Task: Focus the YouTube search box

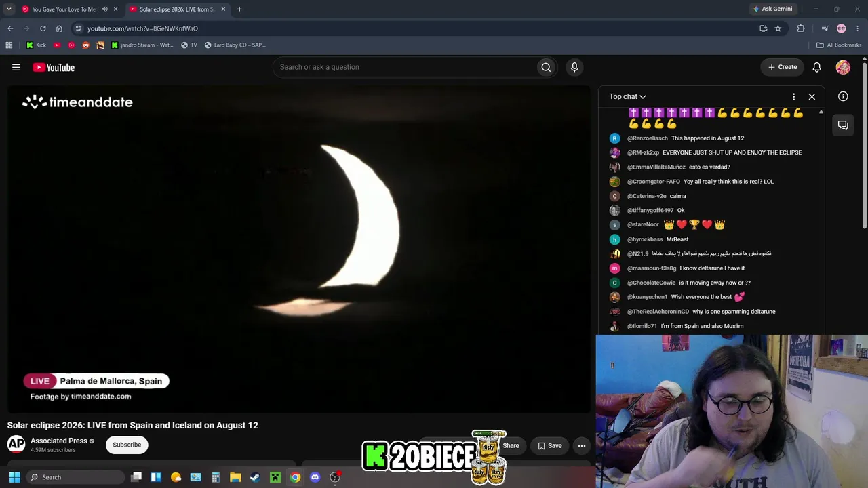Action: point(404,67)
